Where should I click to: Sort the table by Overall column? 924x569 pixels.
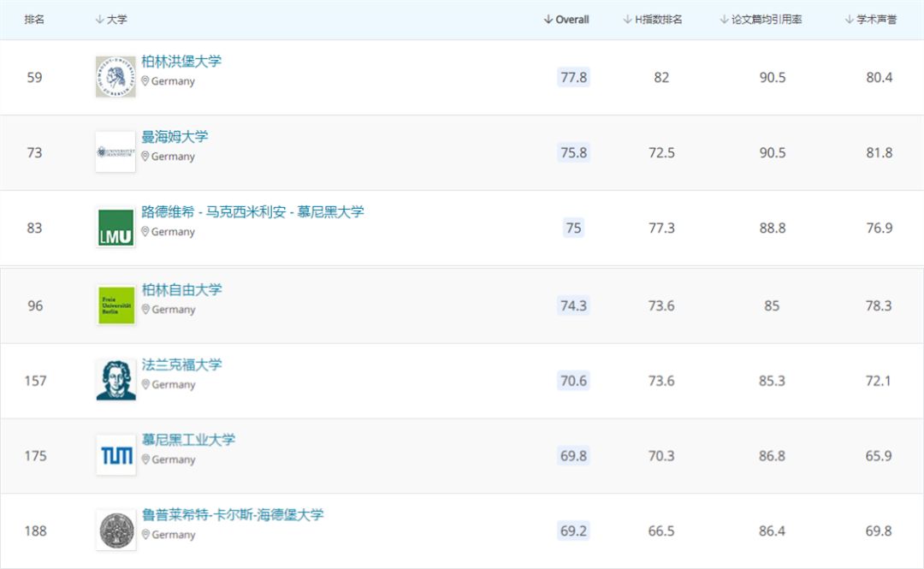[566, 20]
